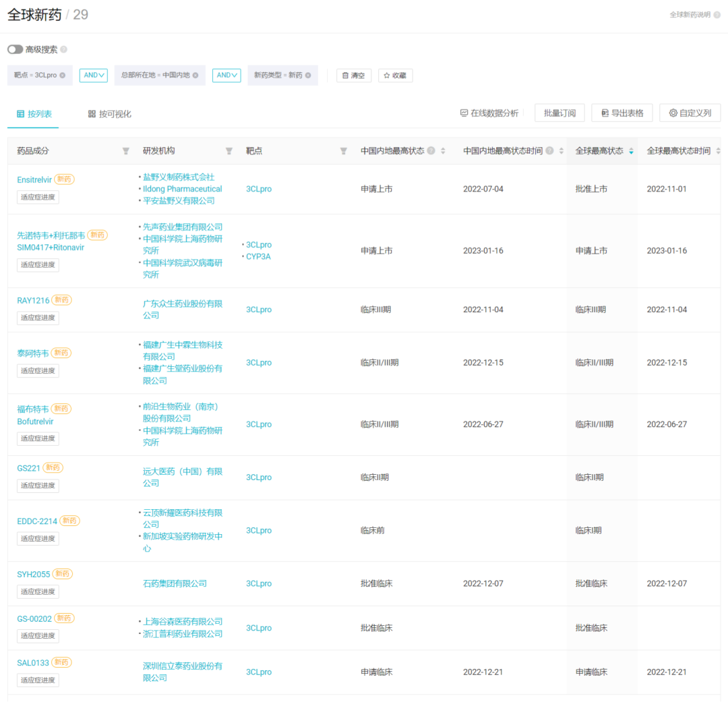Screen dimensions: 728x702
Task: Open Ildong Pharmaceutical link
Action: [183, 189]
